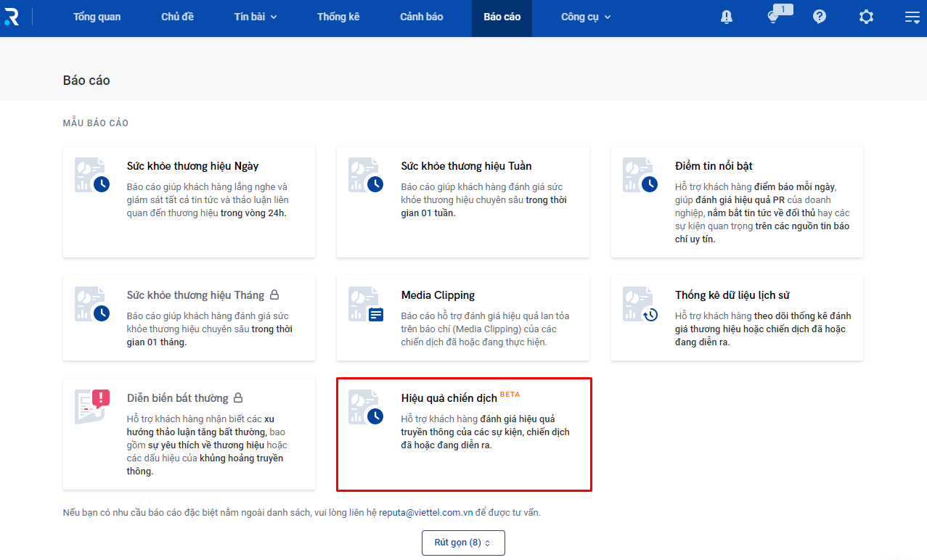Go to the Chủ đề tab
Image resolution: width=927 pixels, height=560 pixels.
coord(177,17)
